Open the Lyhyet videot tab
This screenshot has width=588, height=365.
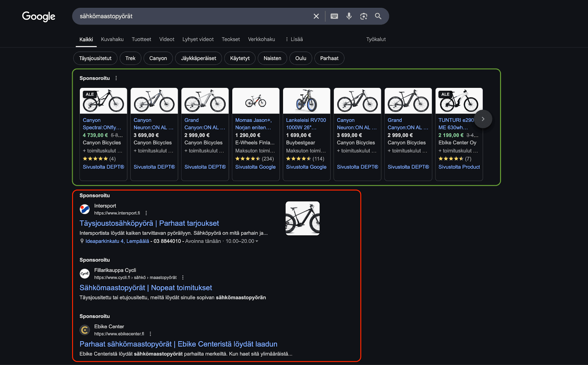pyautogui.click(x=198, y=39)
